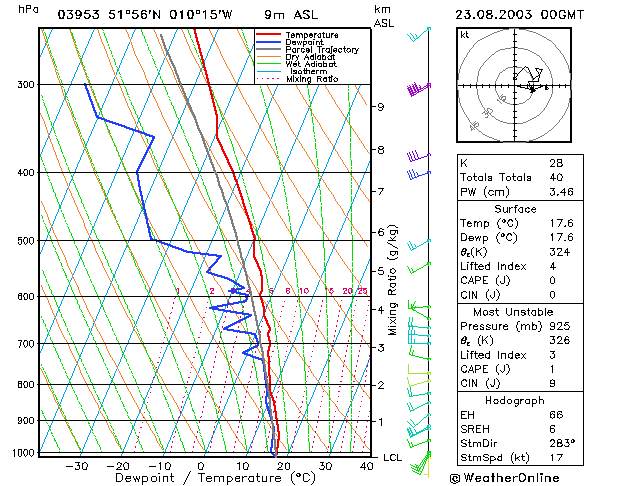
Task: Click the hodograph center crosshair
Action: tap(515, 85)
